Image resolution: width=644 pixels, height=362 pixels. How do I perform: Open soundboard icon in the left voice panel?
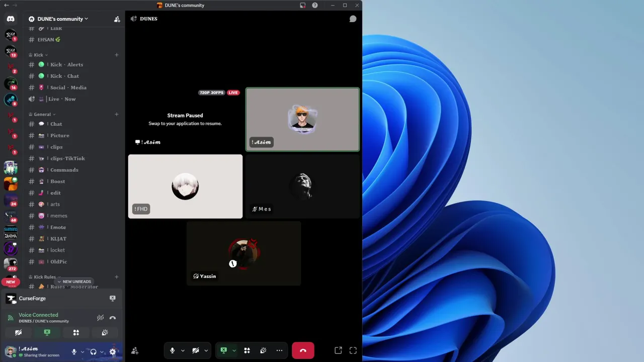[x=105, y=332]
